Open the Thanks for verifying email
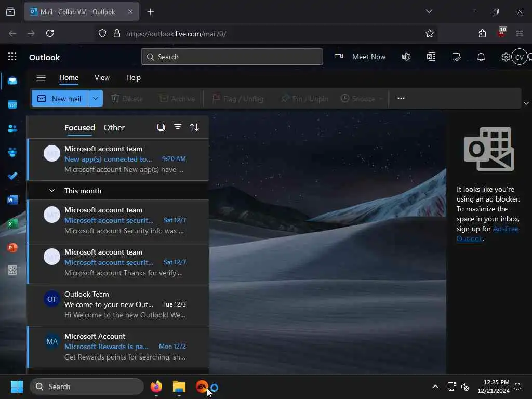 [x=118, y=262]
